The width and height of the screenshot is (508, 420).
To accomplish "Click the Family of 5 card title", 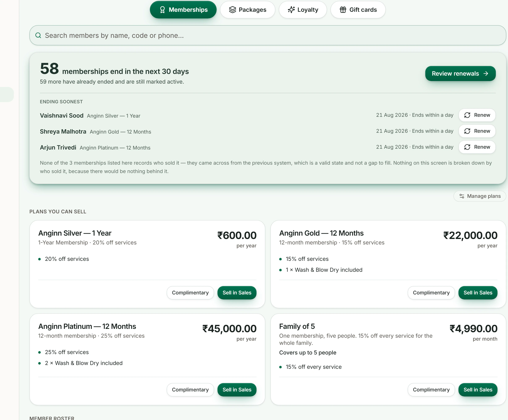I will point(297,327).
